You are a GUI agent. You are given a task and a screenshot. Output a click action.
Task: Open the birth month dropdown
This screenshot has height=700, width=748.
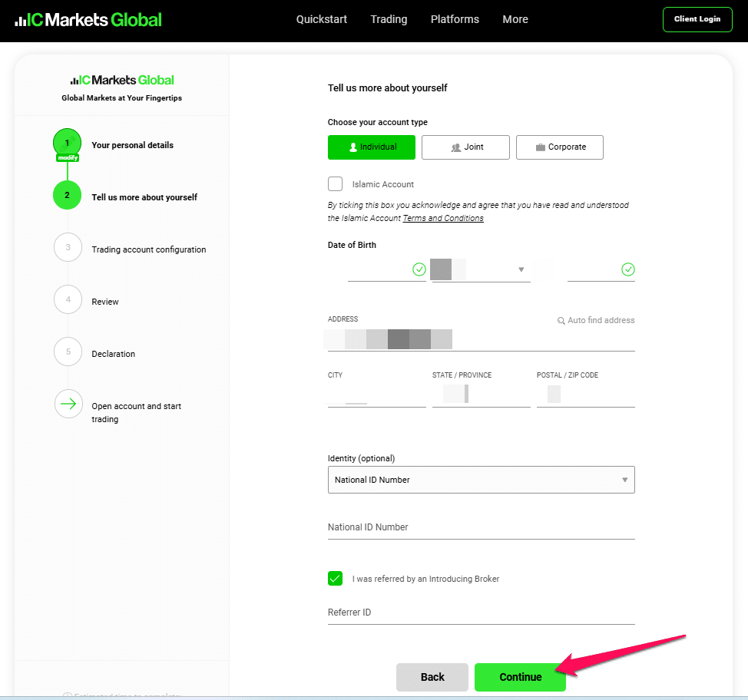482,269
